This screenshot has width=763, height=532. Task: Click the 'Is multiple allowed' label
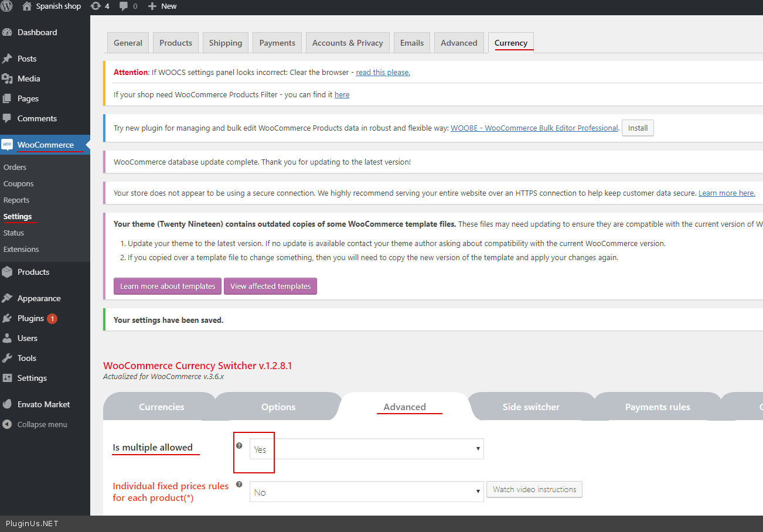click(152, 447)
